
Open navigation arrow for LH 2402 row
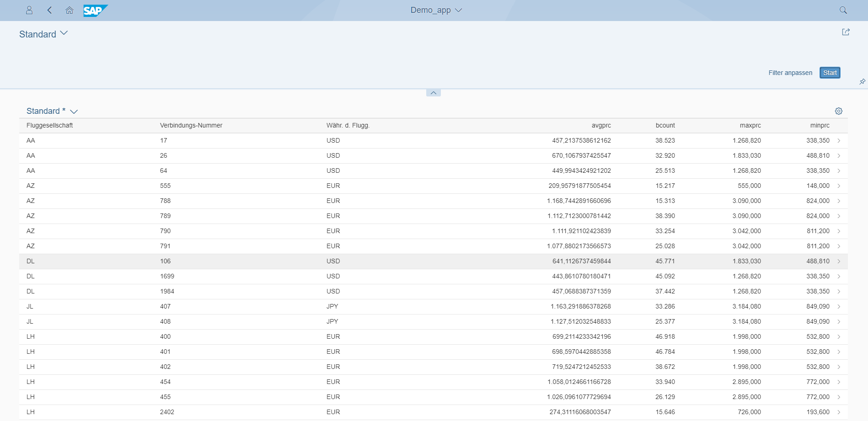click(x=839, y=412)
